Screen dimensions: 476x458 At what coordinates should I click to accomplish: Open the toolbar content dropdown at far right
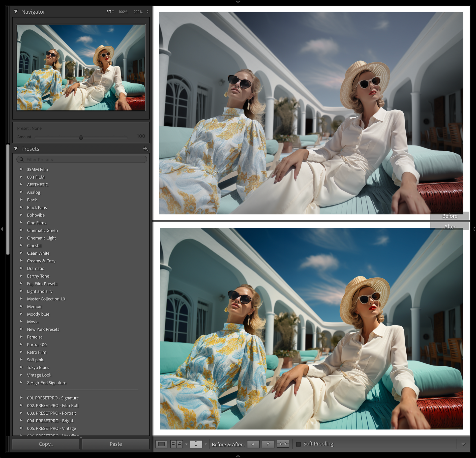coord(463,444)
